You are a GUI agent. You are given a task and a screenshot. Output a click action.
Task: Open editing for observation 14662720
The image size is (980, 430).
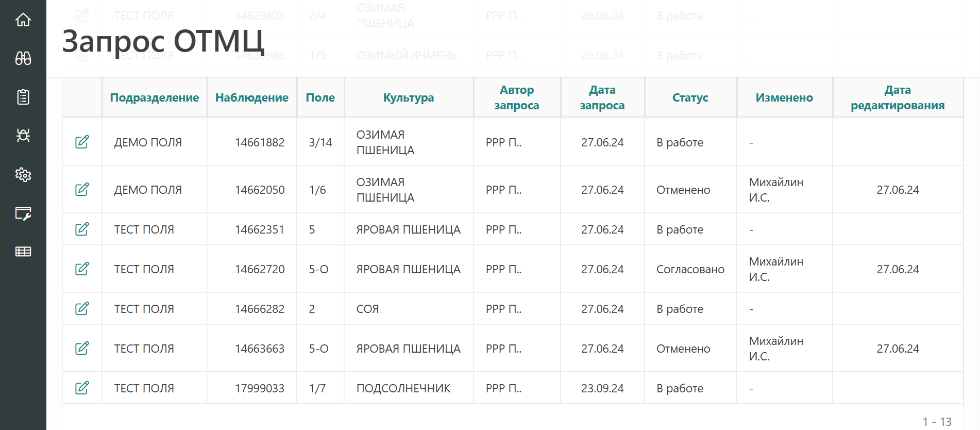82,269
